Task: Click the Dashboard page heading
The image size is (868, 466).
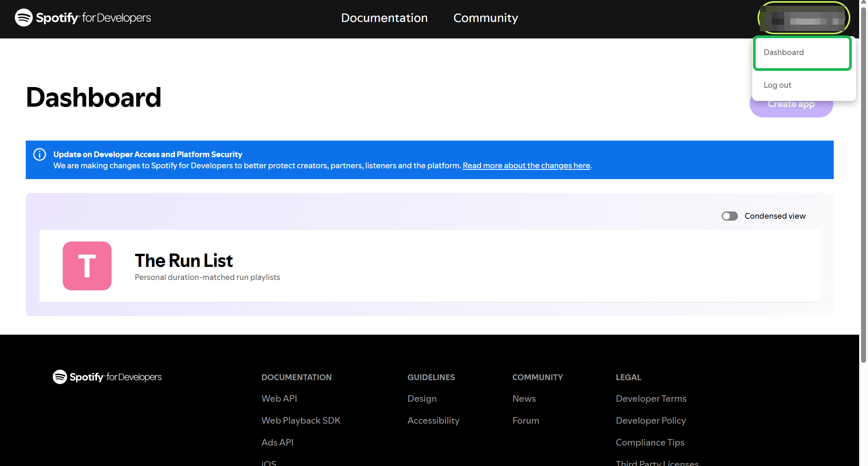Action: [93, 97]
